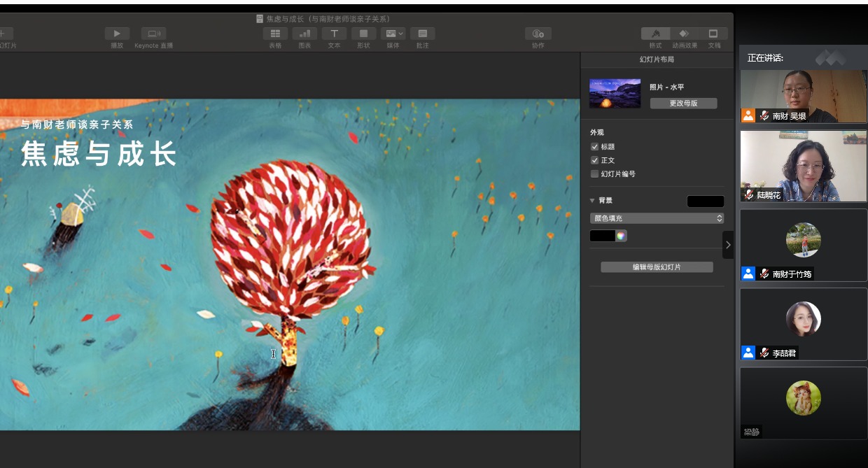Insert a table with 表格 icon
868x468 pixels.
(x=275, y=34)
